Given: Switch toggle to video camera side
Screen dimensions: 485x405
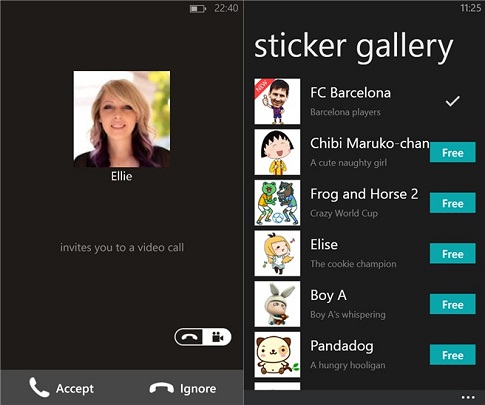Looking at the screenshot, I should [217, 337].
